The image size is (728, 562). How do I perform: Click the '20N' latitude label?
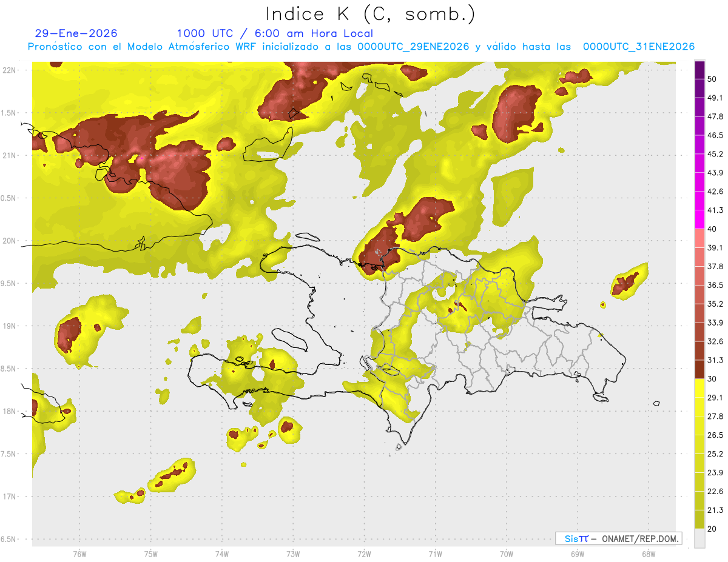point(9,241)
